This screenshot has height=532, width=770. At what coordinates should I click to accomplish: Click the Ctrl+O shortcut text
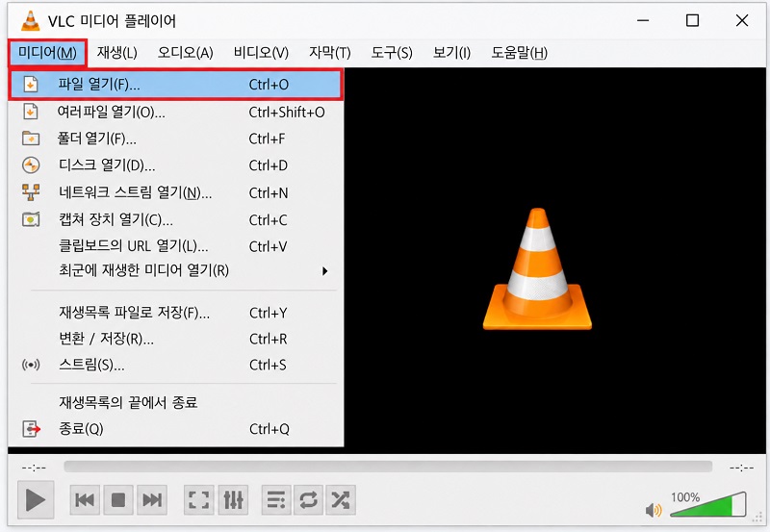pos(269,85)
